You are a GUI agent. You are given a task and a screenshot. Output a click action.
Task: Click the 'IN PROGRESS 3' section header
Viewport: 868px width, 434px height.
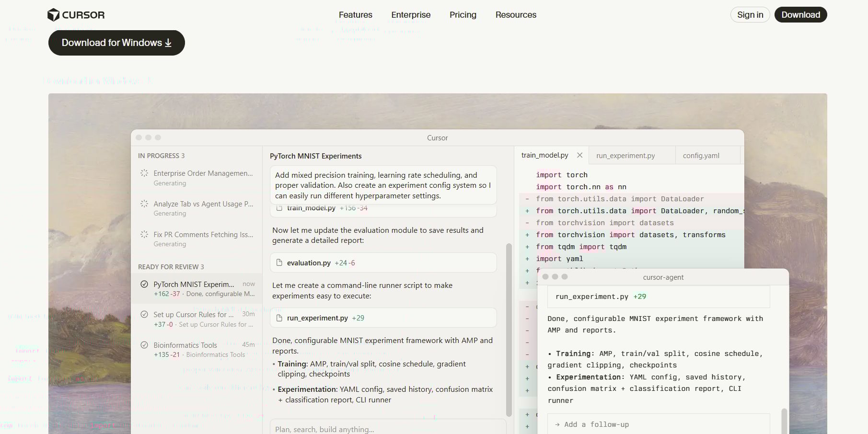161,156
